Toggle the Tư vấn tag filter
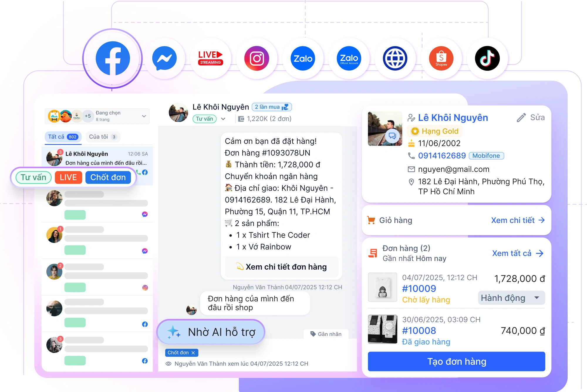The height and width of the screenshot is (392, 587). pyautogui.click(x=33, y=178)
